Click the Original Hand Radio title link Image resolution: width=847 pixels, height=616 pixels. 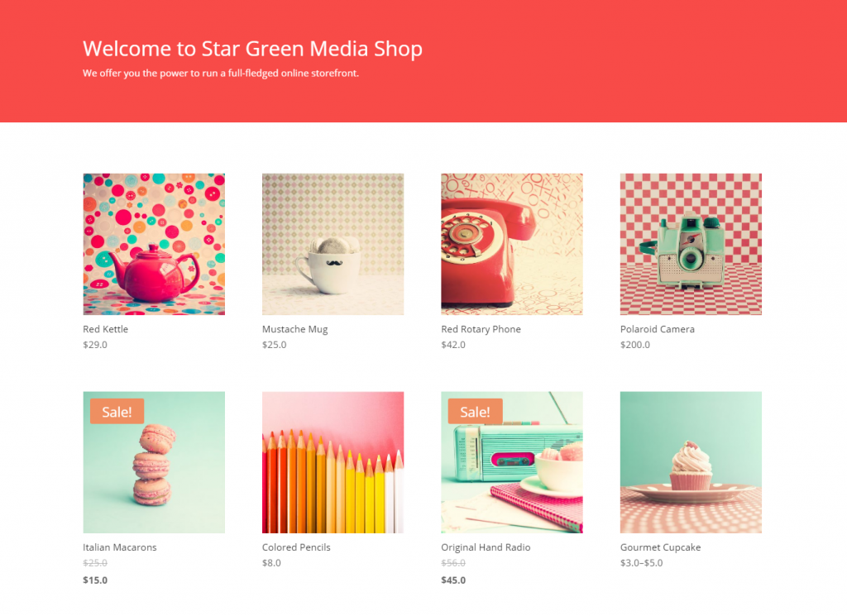click(x=486, y=547)
